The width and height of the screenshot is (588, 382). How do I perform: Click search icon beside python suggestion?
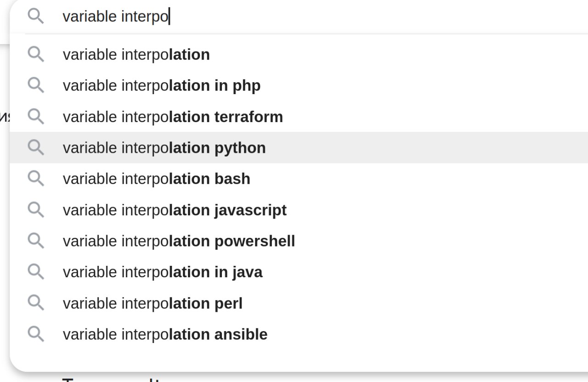click(x=36, y=147)
